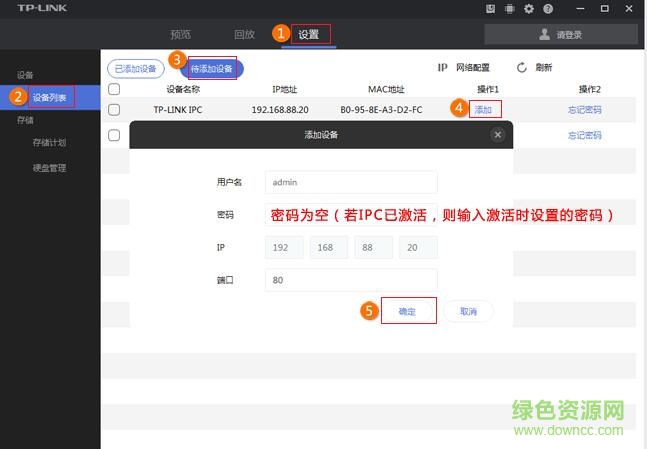
Task: Switch to the 预览 preview tab
Action: tap(182, 34)
